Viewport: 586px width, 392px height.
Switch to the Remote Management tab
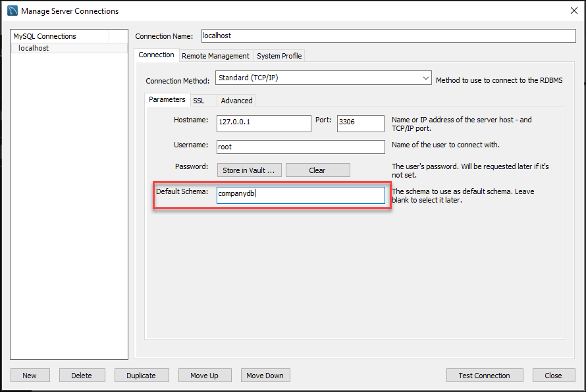click(x=215, y=56)
